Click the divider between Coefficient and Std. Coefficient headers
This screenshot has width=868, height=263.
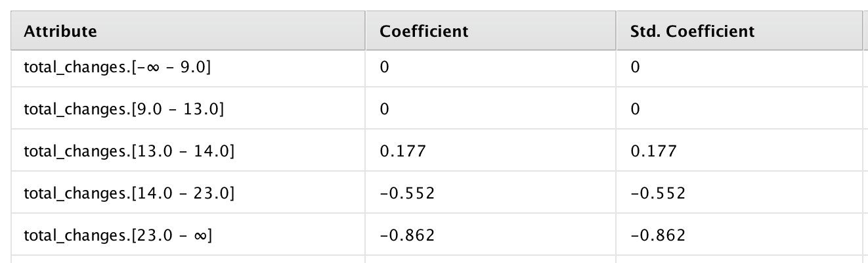click(x=617, y=30)
